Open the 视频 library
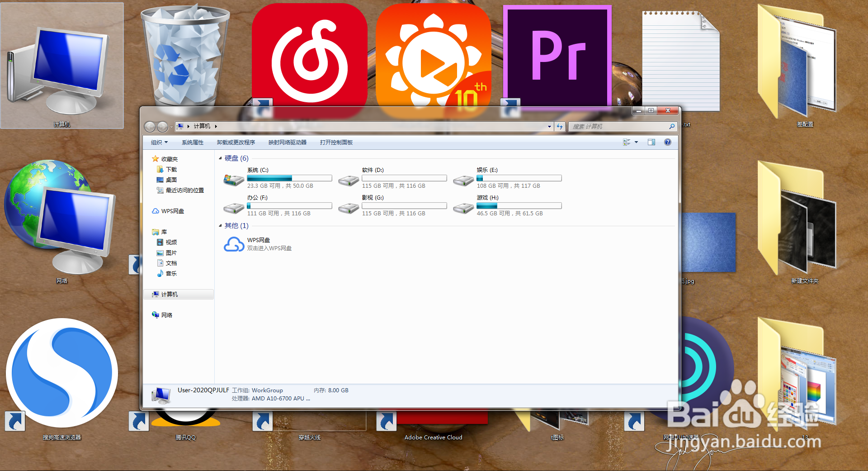This screenshot has width=868, height=471. tap(166, 242)
